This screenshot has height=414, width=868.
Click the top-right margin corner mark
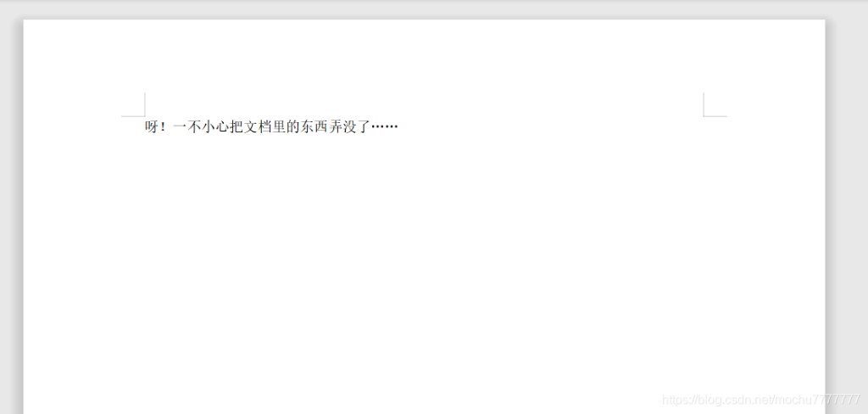(x=715, y=104)
